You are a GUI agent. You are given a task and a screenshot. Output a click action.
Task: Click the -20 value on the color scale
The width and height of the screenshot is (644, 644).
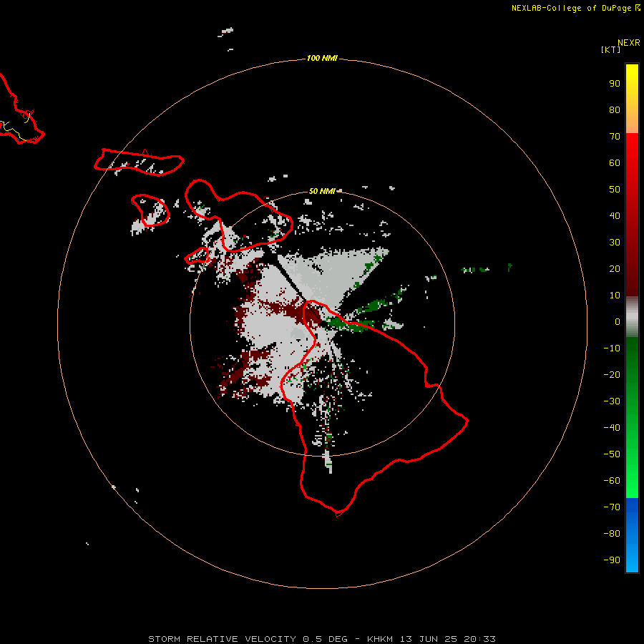click(612, 375)
